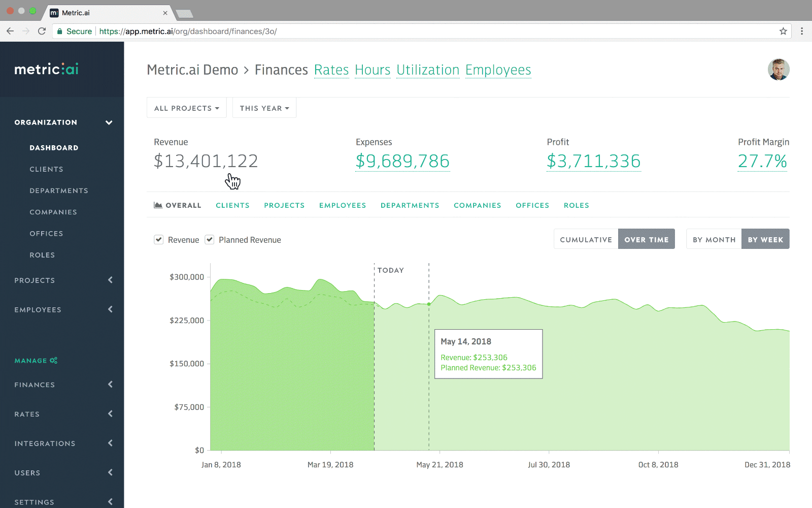Click the profile avatar picture
Viewport: 812px width, 508px height.
point(779,70)
